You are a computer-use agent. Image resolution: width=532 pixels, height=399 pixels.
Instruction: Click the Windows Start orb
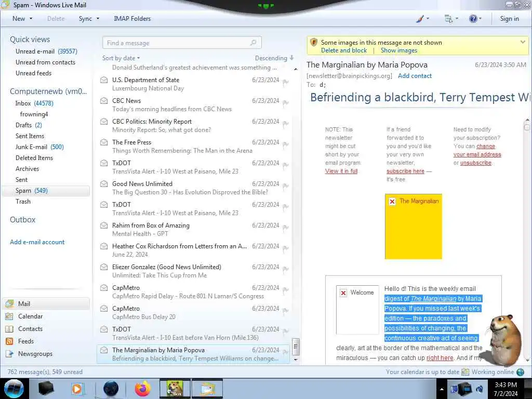click(14, 389)
